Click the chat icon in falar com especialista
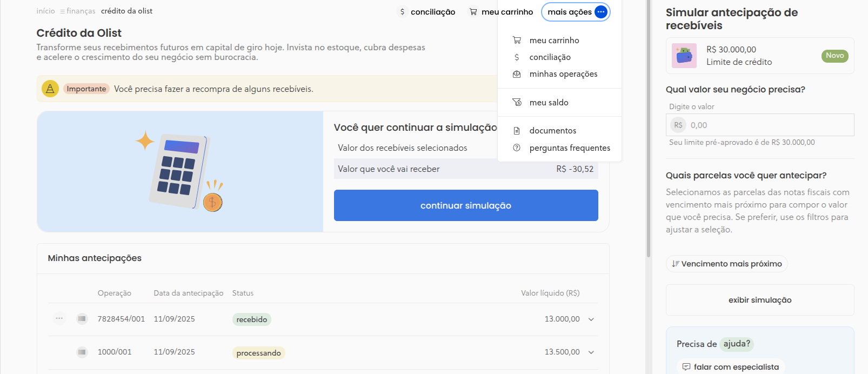This screenshot has width=868, height=374. 686,367
